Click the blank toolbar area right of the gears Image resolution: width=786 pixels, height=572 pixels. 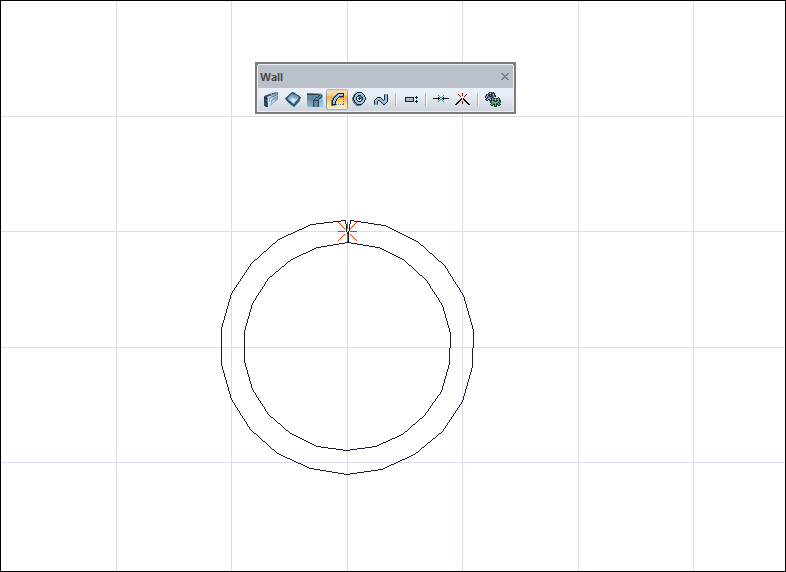(x=508, y=100)
